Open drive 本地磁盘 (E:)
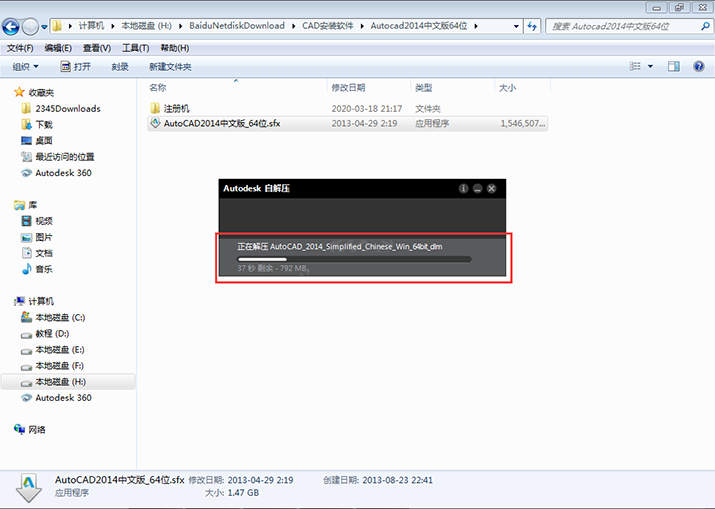This screenshot has width=715, height=509. [x=53, y=350]
